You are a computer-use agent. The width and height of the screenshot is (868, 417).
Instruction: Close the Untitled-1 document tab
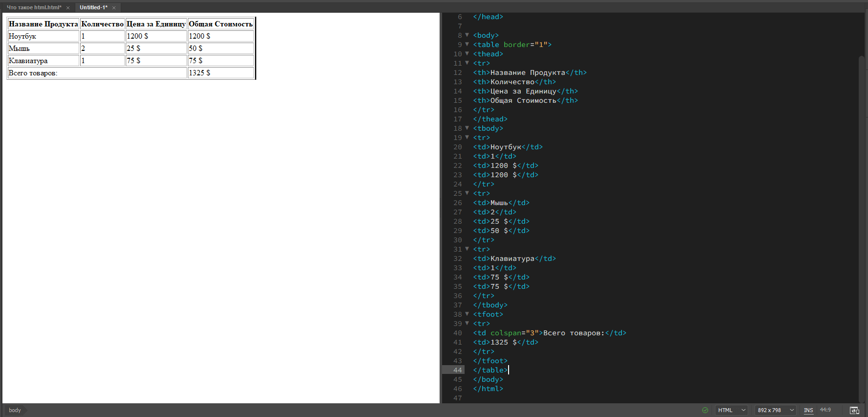point(114,8)
